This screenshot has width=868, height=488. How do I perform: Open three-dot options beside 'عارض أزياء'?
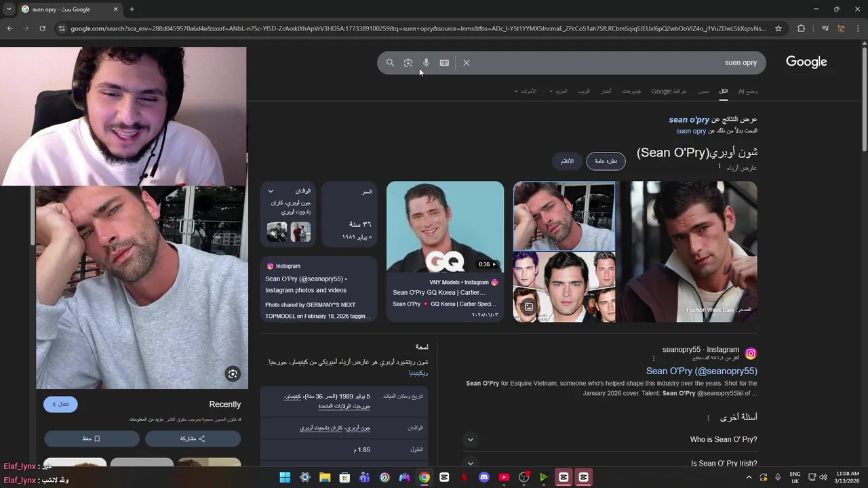[x=719, y=167]
